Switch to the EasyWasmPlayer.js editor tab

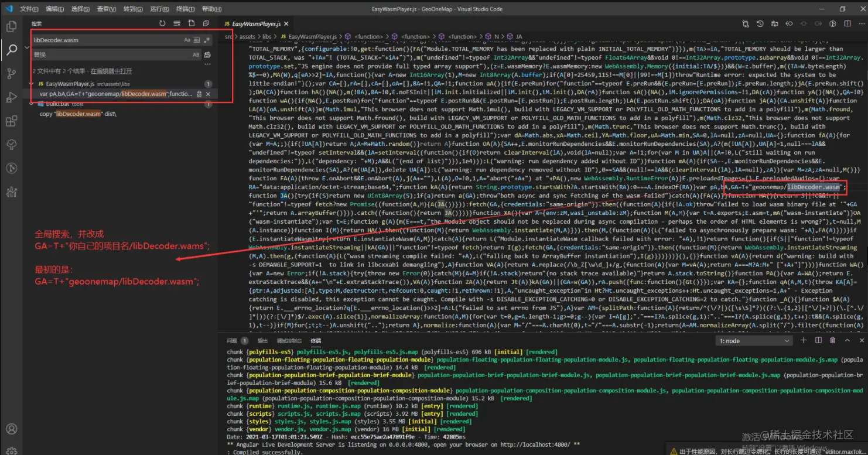257,24
